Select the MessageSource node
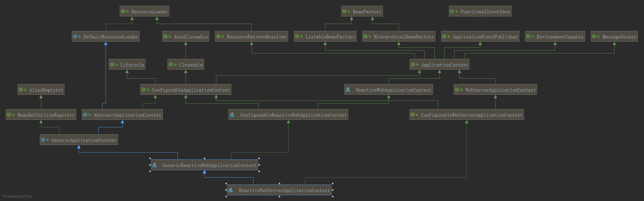This screenshot has width=644, height=201. coord(614,36)
